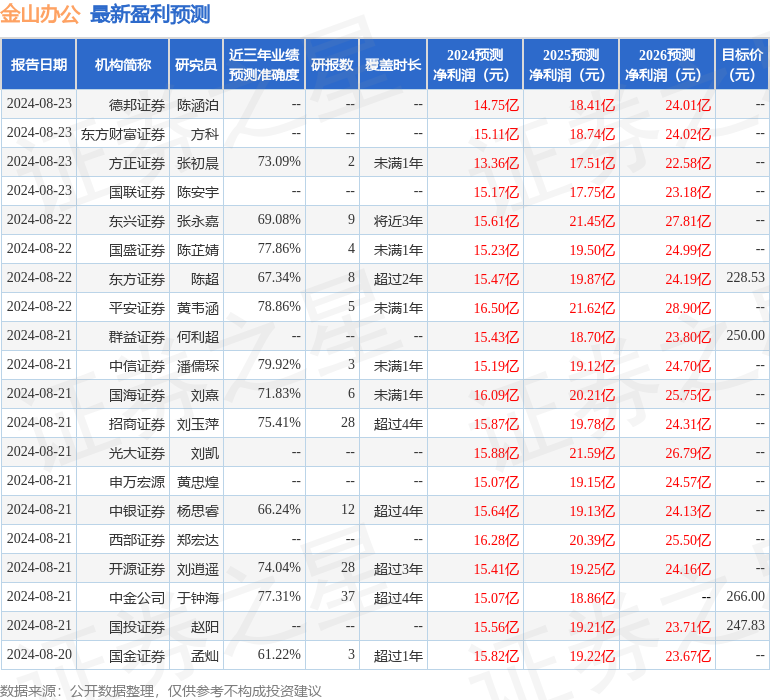Click researcher name 潘儒琛
The width and height of the screenshot is (770, 700).
[197, 366]
